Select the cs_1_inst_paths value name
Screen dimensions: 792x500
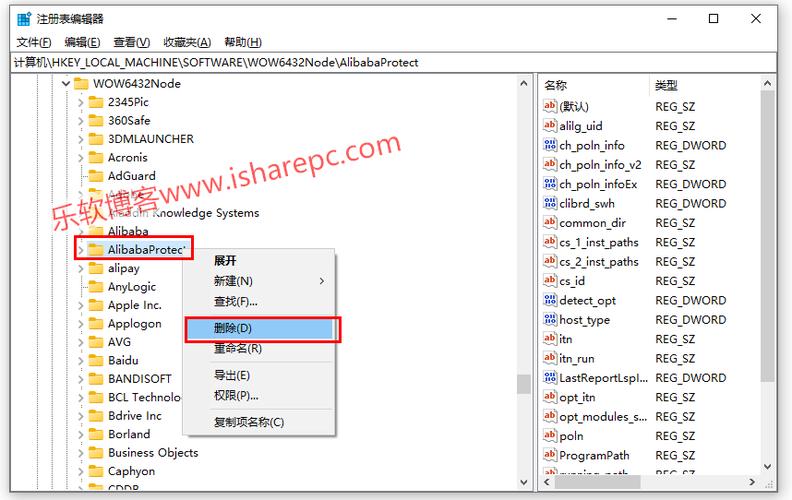click(x=599, y=242)
